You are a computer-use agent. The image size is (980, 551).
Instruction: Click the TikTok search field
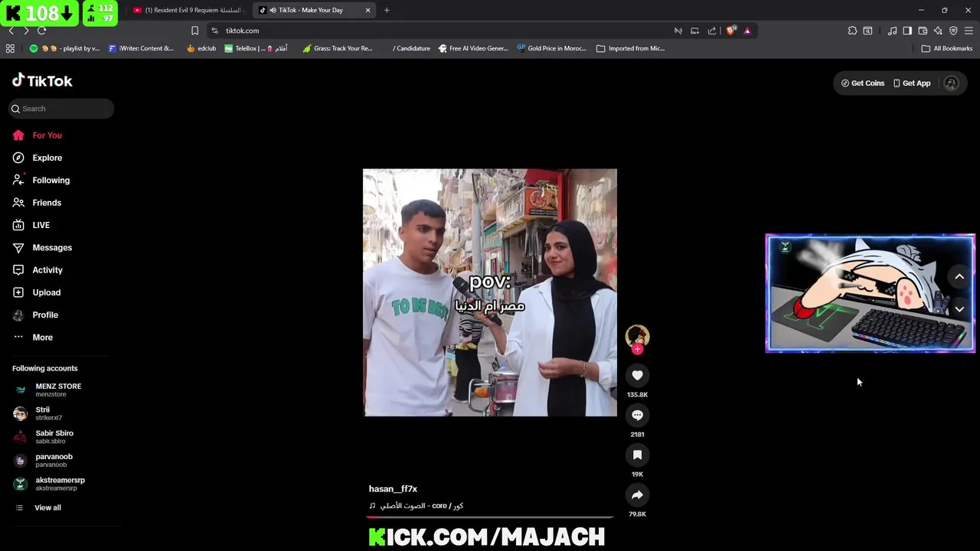pos(62,109)
